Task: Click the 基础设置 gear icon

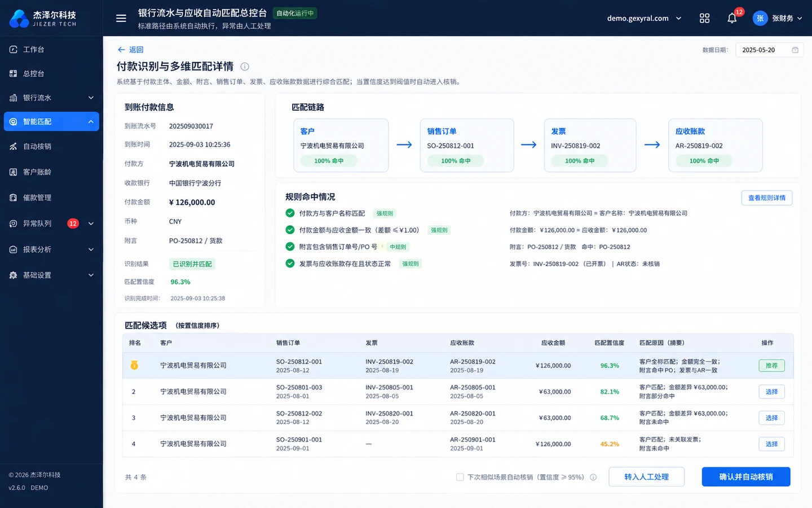Action: pyautogui.click(x=13, y=275)
